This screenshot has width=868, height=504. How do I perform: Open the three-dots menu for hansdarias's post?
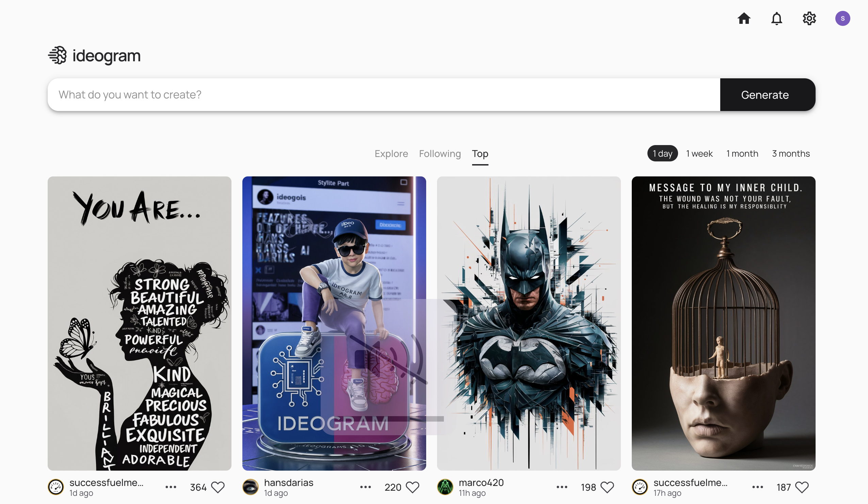(366, 487)
